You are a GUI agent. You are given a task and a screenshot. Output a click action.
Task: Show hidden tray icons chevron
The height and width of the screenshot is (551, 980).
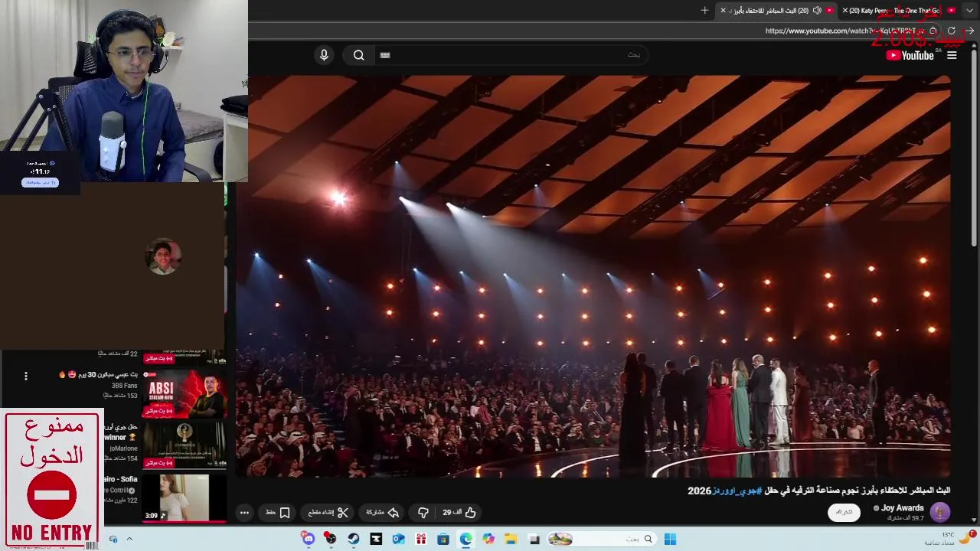[129, 540]
